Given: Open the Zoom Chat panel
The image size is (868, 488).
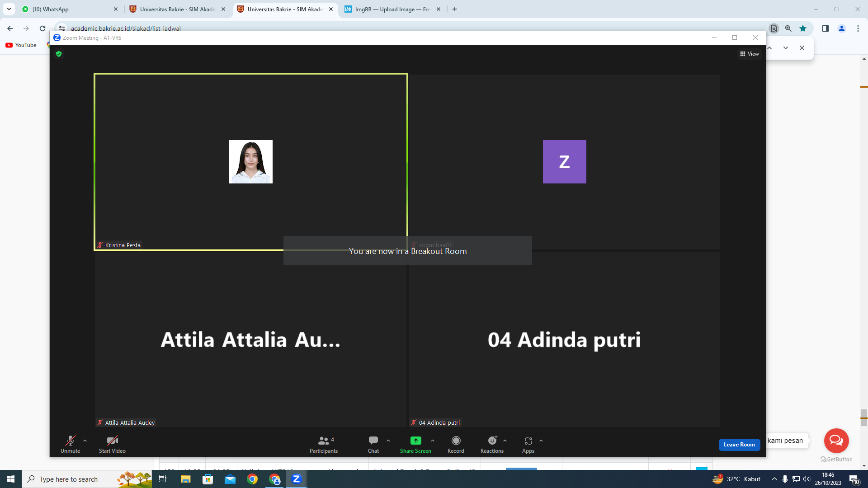Looking at the screenshot, I should (x=373, y=444).
